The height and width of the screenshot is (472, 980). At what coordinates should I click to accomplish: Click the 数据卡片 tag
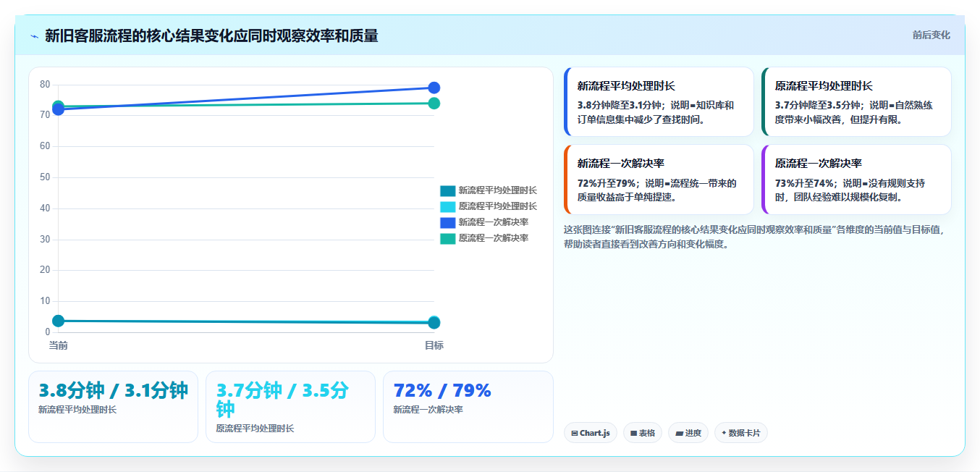pos(741,433)
